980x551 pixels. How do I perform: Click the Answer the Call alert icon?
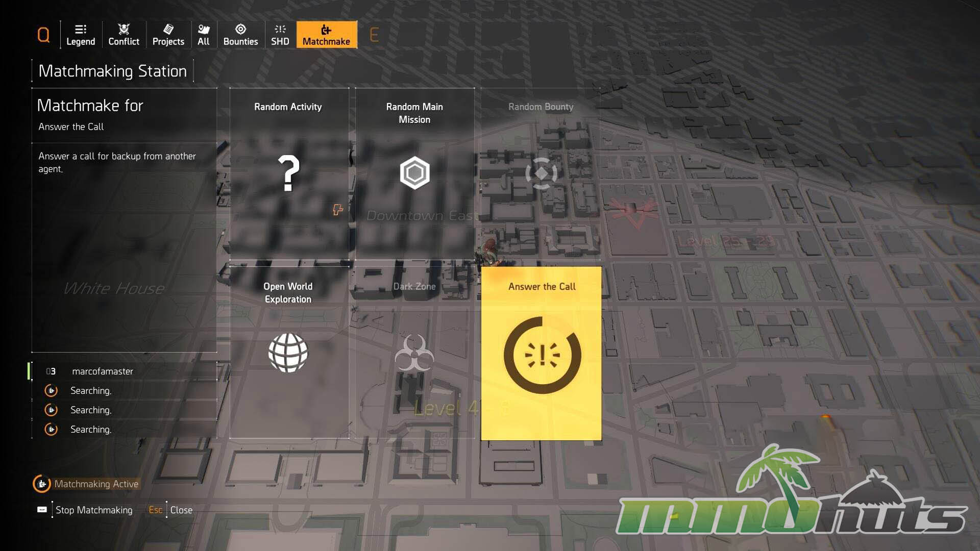tap(542, 355)
